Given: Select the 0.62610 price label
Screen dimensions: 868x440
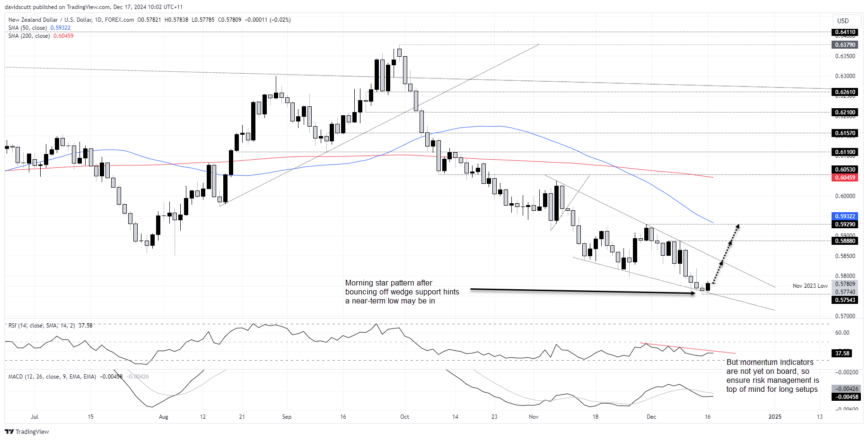Looking at the screenshot, I should (845, 92).
